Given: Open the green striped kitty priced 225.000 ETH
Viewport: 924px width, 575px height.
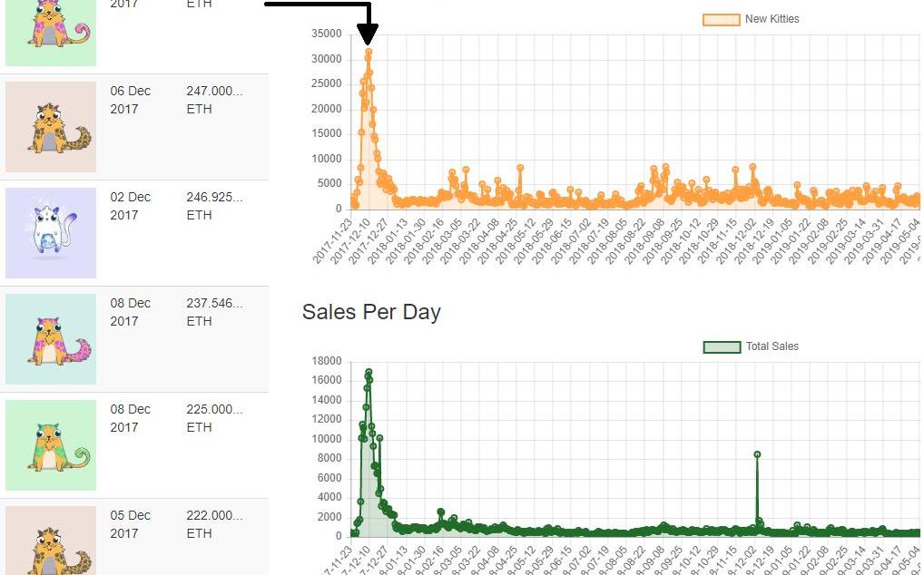Looking at the screenshot, I should coord(51,445).
